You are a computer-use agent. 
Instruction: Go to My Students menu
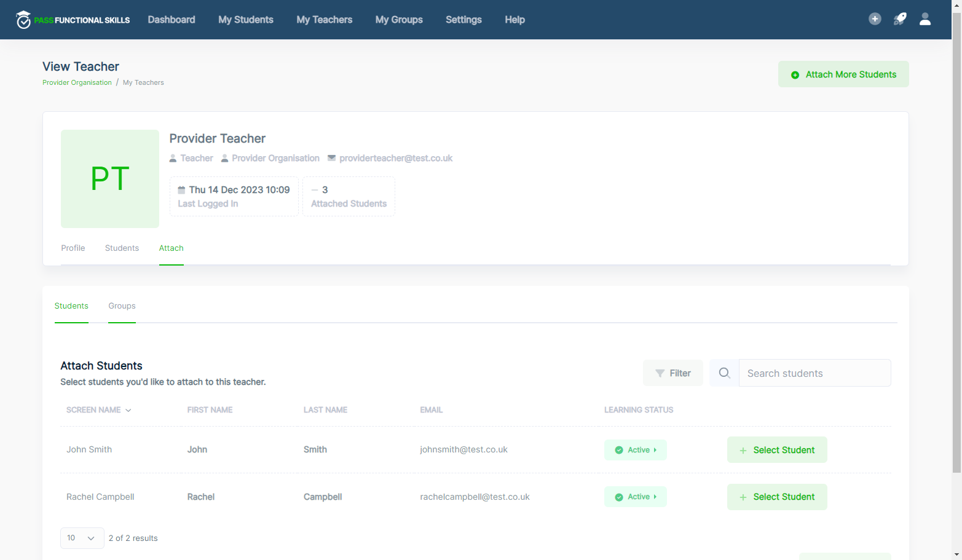click(246, 20)
